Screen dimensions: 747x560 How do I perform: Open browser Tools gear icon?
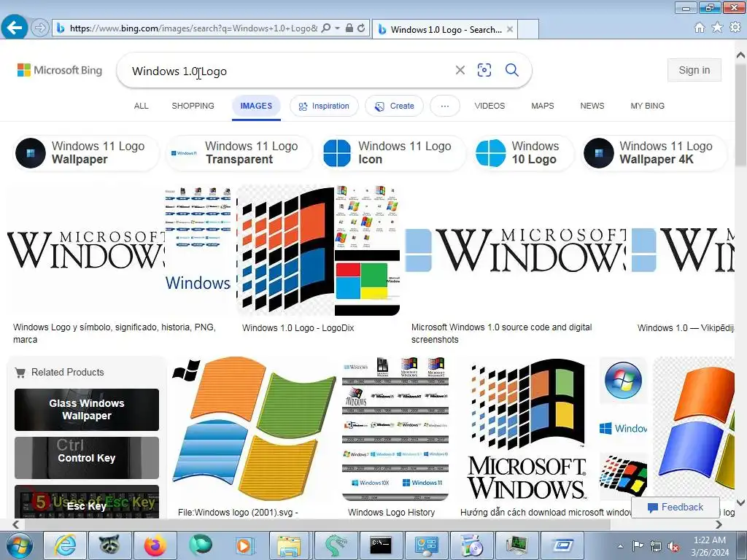pos(735,28)
